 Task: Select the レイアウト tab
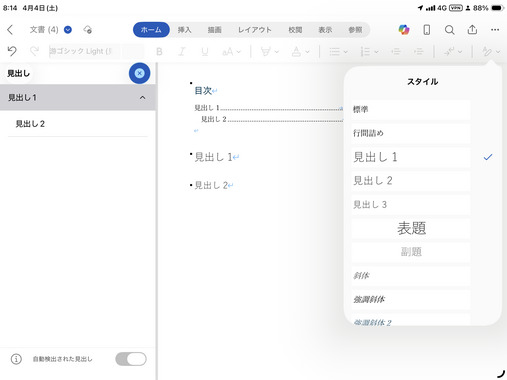point(255,30)
